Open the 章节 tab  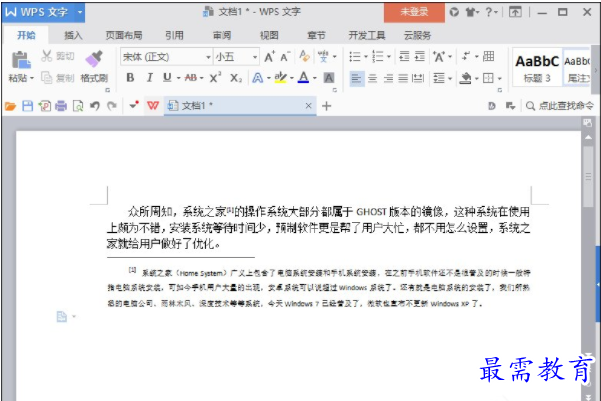coord(316,36)
